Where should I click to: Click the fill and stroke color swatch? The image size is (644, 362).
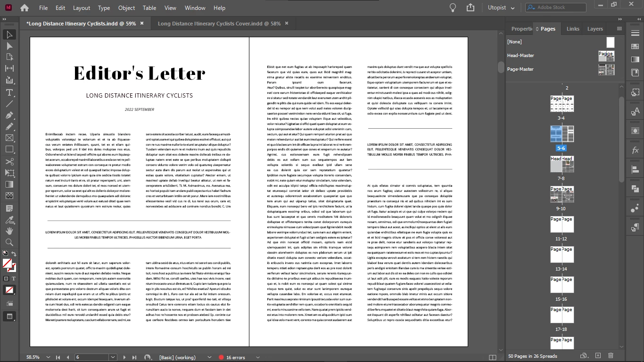[x=9, y=265]
